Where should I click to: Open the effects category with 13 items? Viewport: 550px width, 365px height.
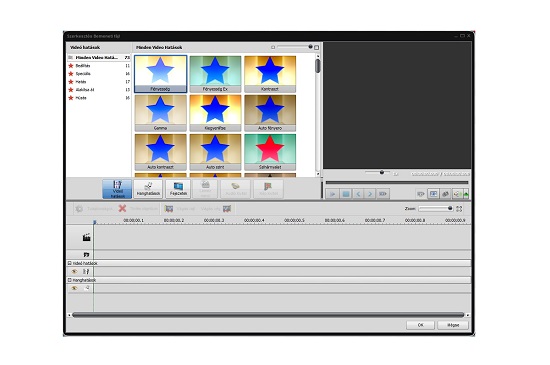point(99,90)
